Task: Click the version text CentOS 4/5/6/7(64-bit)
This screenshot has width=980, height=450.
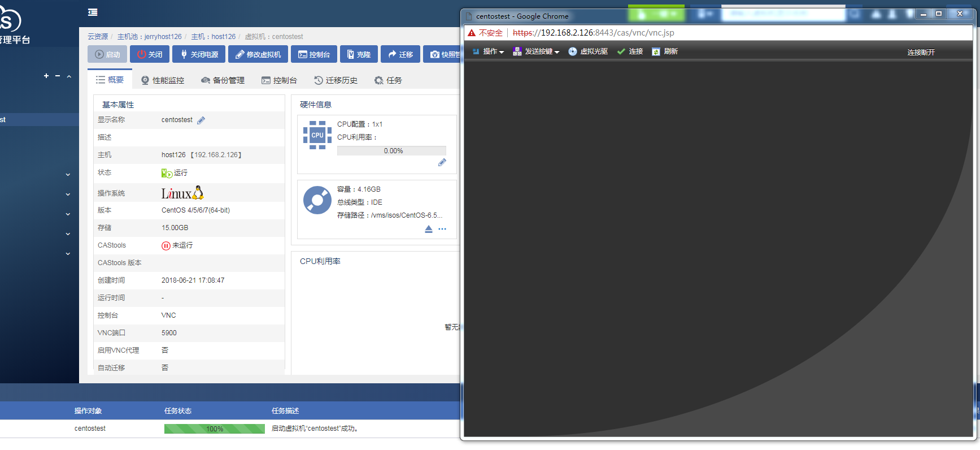Action: pos(196,210)
